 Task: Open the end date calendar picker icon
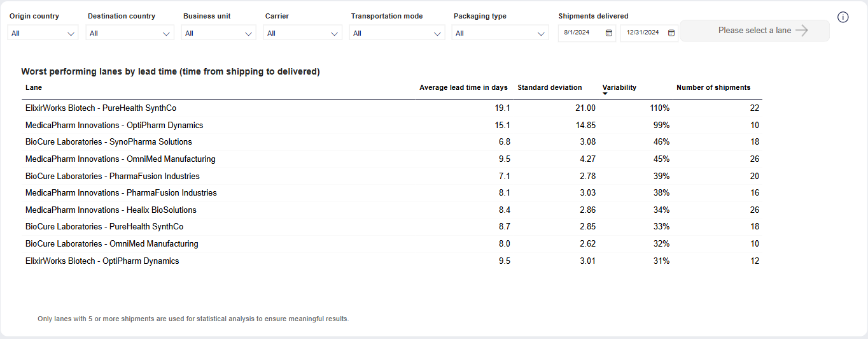[671, 32]
